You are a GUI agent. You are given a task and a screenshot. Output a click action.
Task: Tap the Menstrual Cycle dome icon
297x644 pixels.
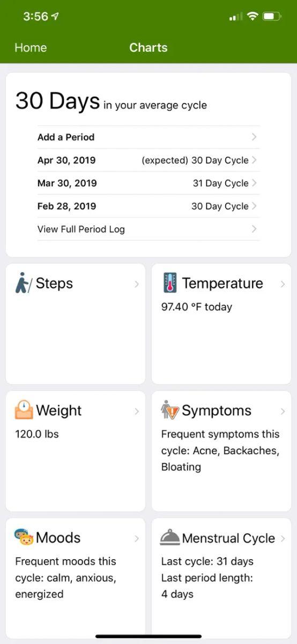click(x=170, y=538)
